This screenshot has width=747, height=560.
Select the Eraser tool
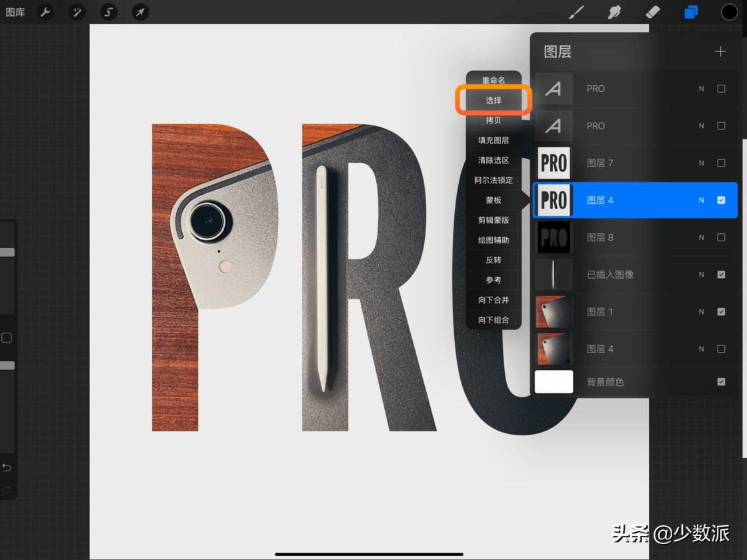652,12
